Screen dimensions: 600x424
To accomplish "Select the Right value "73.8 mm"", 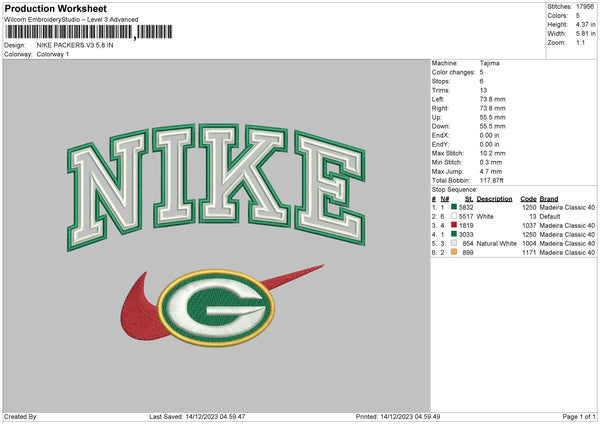I will pyautogui.click(x=492, y=108).
